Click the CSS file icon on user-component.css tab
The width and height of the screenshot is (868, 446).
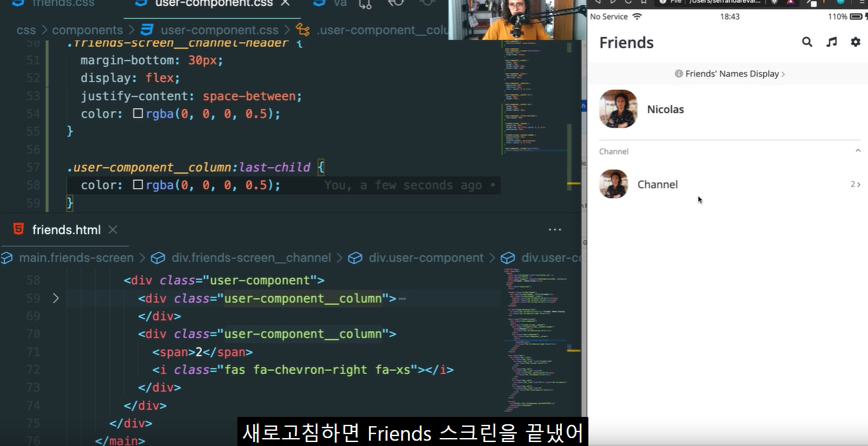[141, 3]
